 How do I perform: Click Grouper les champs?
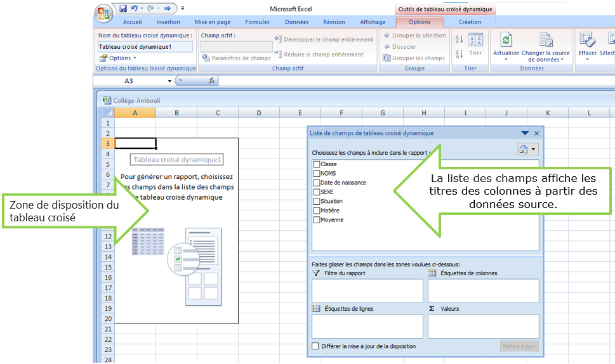(x=414, y=58)
